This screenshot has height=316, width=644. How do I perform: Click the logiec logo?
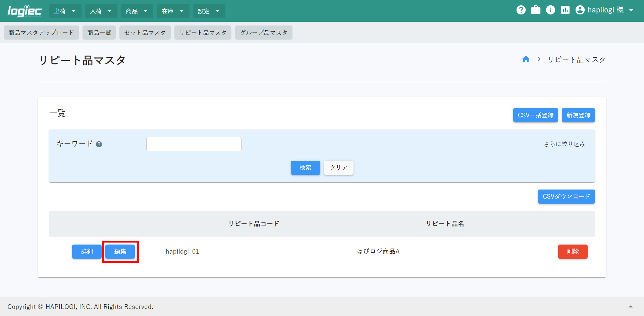24,11
